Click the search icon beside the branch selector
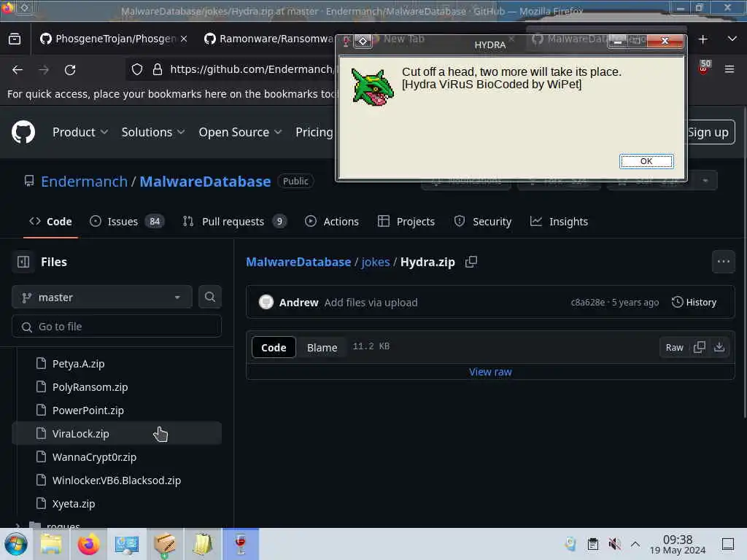The width and height of the screenshot is (747, 560). coord(209,297)
